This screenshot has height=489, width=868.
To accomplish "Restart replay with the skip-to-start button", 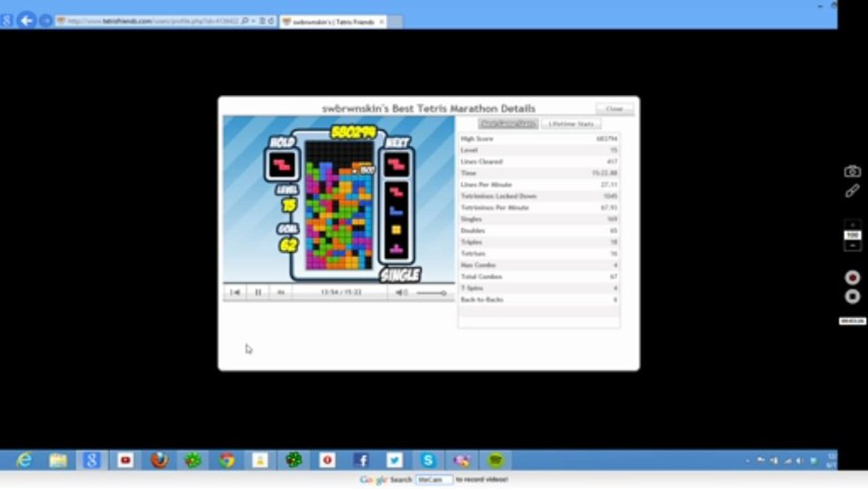I will coord(235,292).
